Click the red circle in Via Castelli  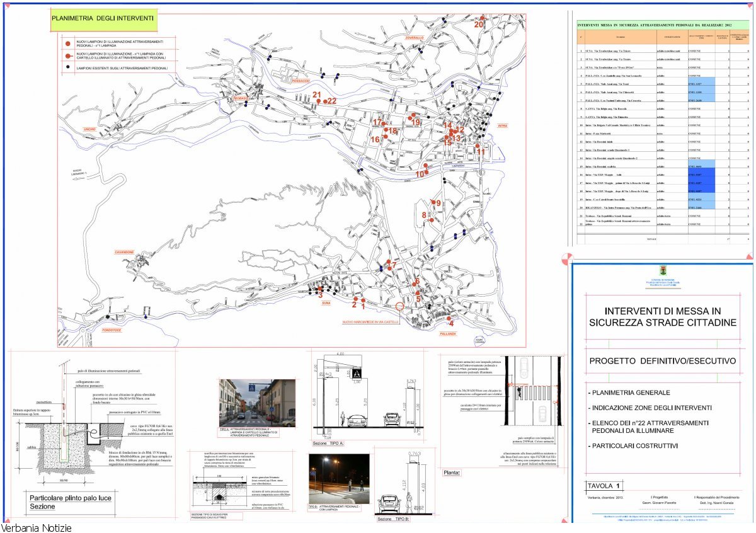click(399, 307)
